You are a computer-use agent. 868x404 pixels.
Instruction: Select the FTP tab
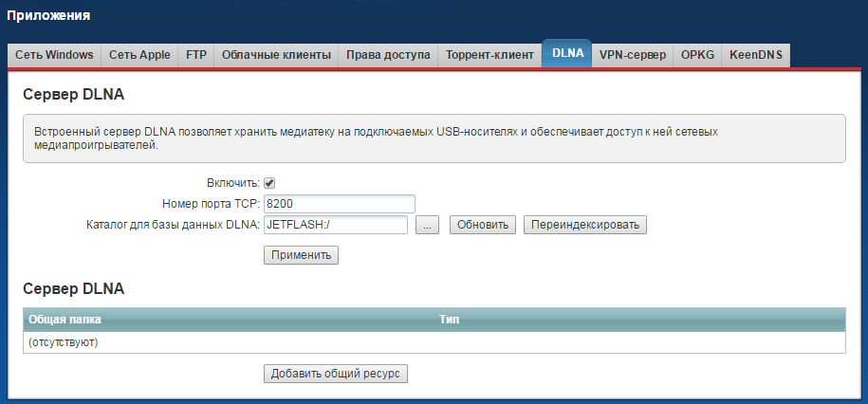[x=195, y=55]
